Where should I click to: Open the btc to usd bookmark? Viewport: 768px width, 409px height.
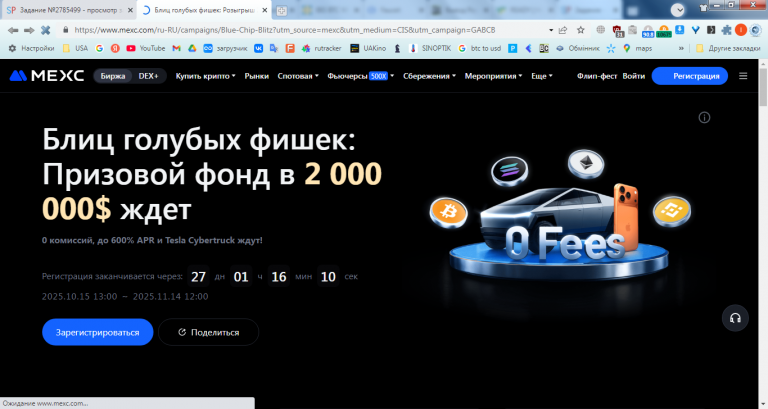480,48
